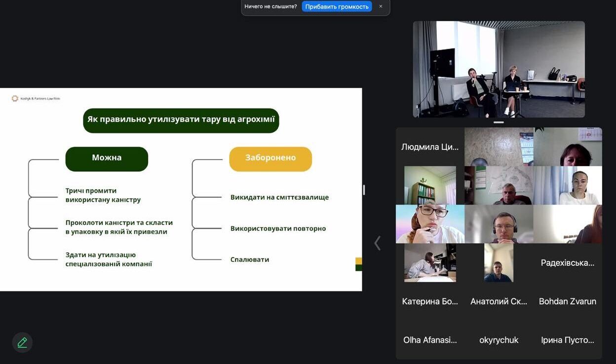Image resolution: width=616 pixels, height=364 pixels.
Task: Click the divider handle between slide and gallery
Action: (x=364, y=190)
